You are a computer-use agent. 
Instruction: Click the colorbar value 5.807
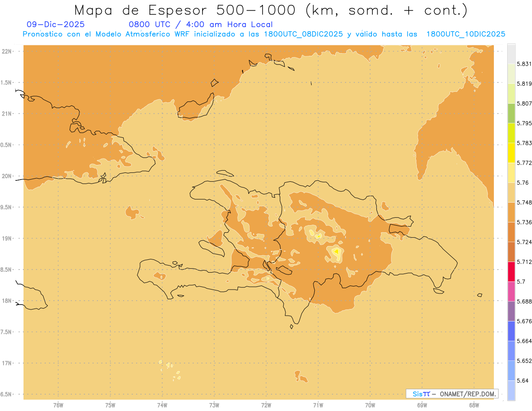524,103
